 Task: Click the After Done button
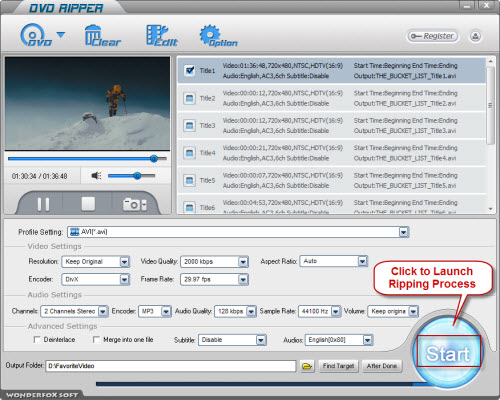[x=382, y=366]
